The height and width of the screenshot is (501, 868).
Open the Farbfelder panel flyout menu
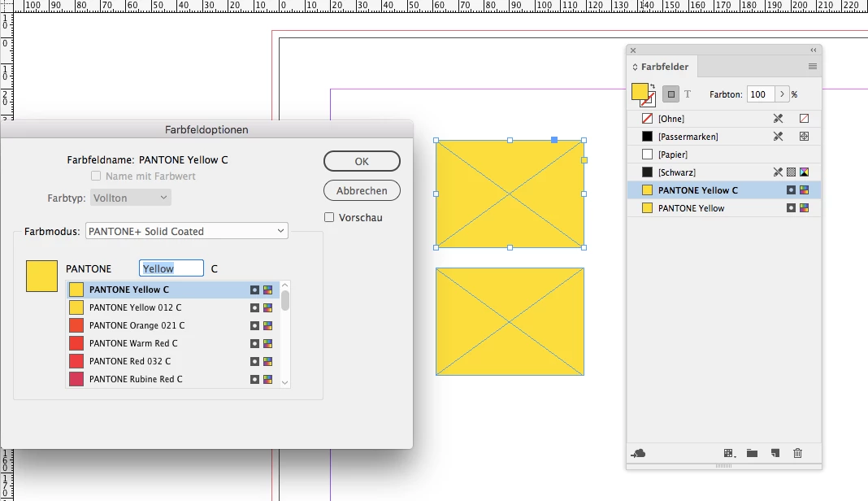[813, 67]
